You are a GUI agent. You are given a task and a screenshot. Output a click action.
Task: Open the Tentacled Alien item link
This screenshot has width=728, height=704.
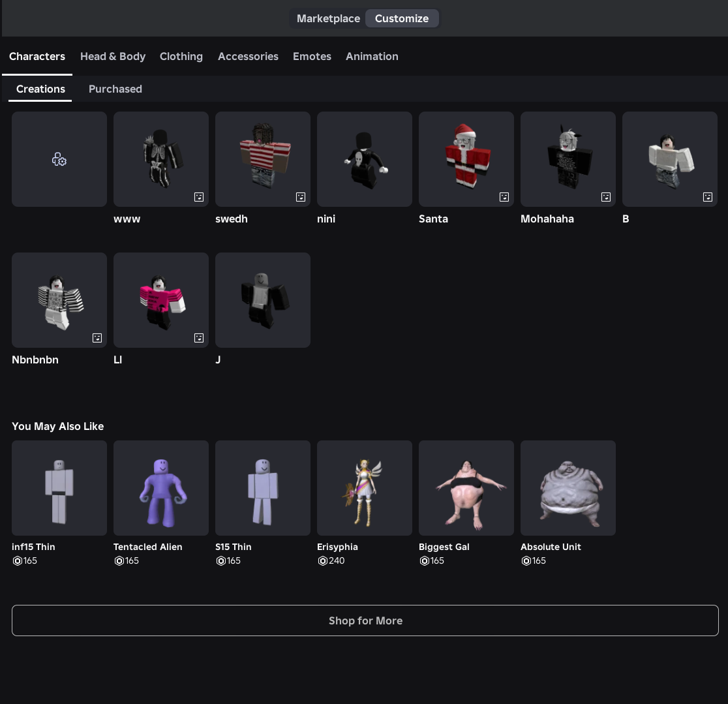pyautogui.click(x=148, y=547)
